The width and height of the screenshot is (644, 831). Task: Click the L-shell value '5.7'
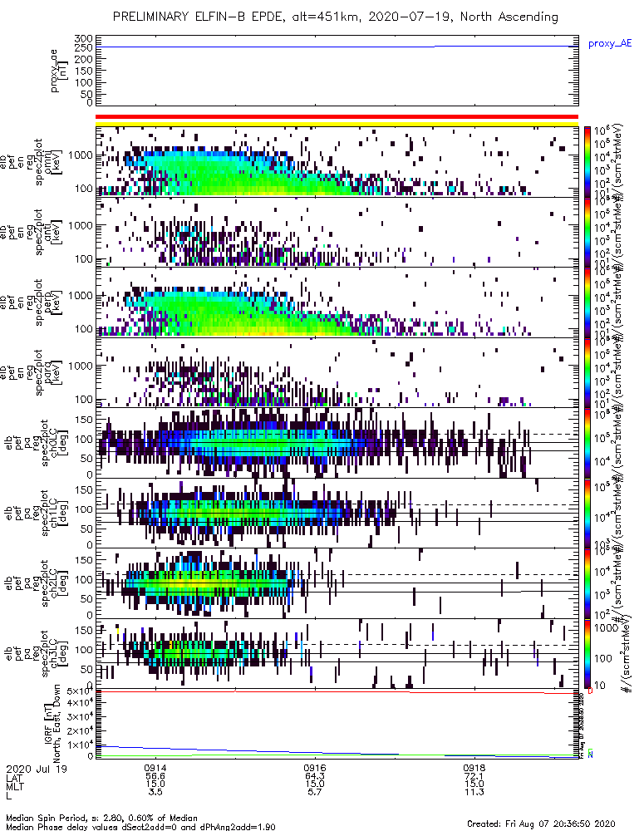point(315,792)
